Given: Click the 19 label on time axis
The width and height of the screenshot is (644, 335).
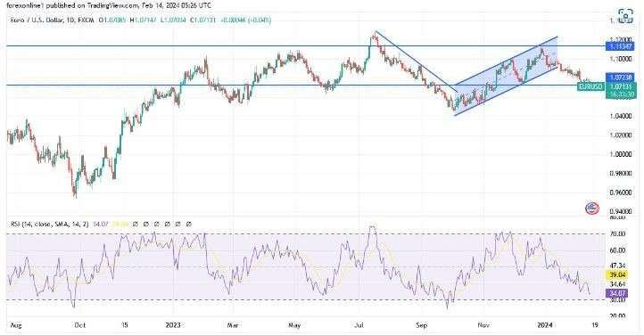Looking at the screenshot, I should pyautogui.click(x=594, y=325).
